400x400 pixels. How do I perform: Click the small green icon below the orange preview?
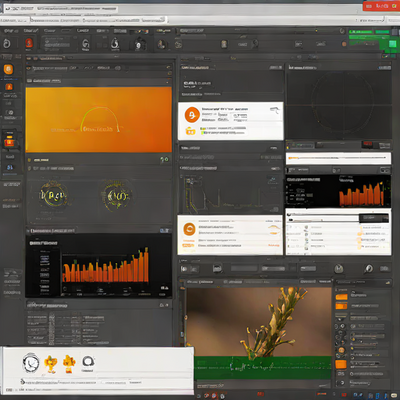coord(164,160)
